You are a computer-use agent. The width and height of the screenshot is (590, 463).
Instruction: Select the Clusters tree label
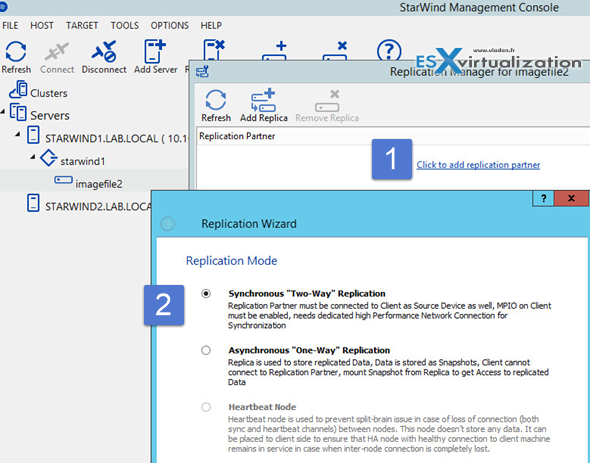tap(49, 93)
